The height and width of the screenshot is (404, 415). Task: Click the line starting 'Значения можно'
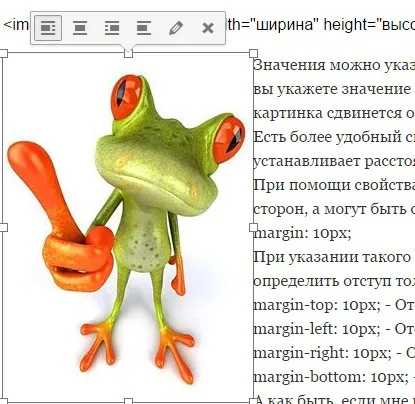click(x=334, y=65)
